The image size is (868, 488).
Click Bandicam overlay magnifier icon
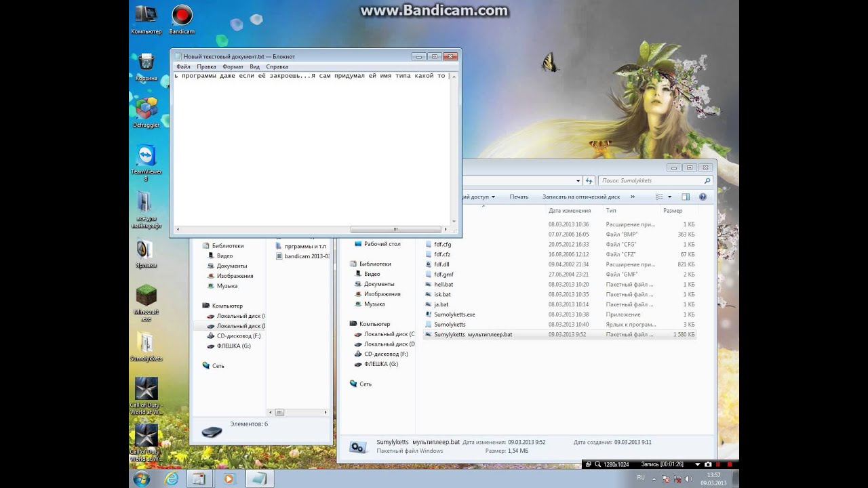(597, 464)
